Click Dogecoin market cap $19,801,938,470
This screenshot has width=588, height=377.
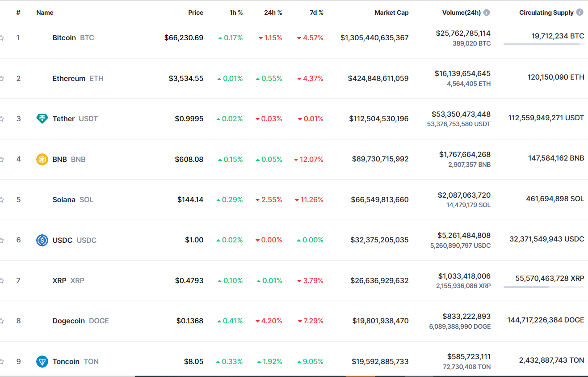[x=381, y=321]
